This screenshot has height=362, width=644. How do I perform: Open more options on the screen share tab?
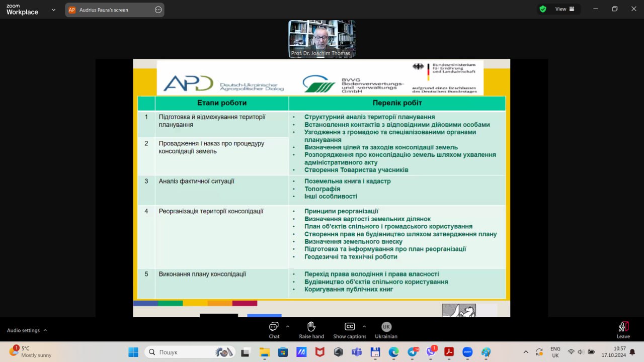tap(158, 10)
